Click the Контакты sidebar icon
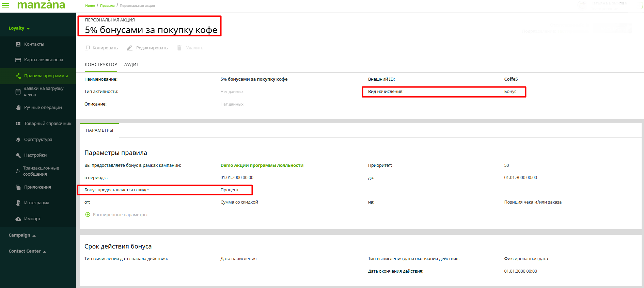 tap(18, 44)
